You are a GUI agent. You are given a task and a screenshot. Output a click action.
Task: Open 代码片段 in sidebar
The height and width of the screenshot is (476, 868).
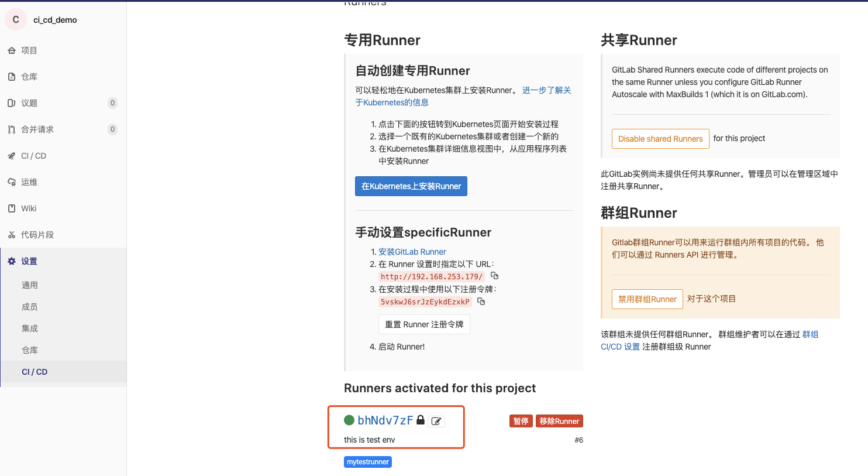click(37, 235)
